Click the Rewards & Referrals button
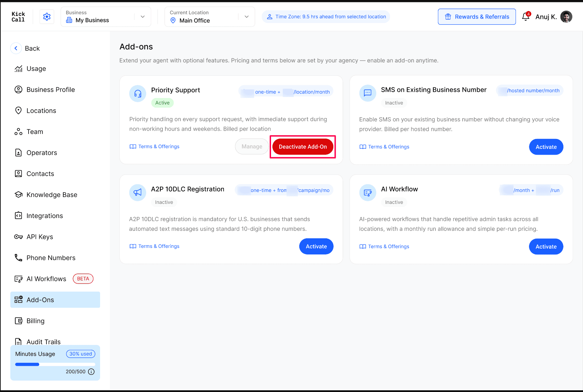This screenshot has height=392, width=583. coord(477,17)
